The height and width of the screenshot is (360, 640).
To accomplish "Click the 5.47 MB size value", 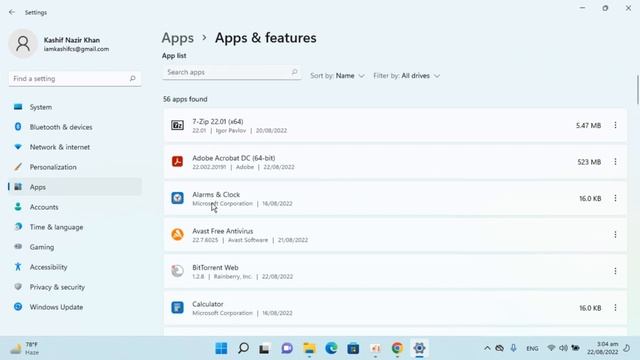I will coord(588,126).
